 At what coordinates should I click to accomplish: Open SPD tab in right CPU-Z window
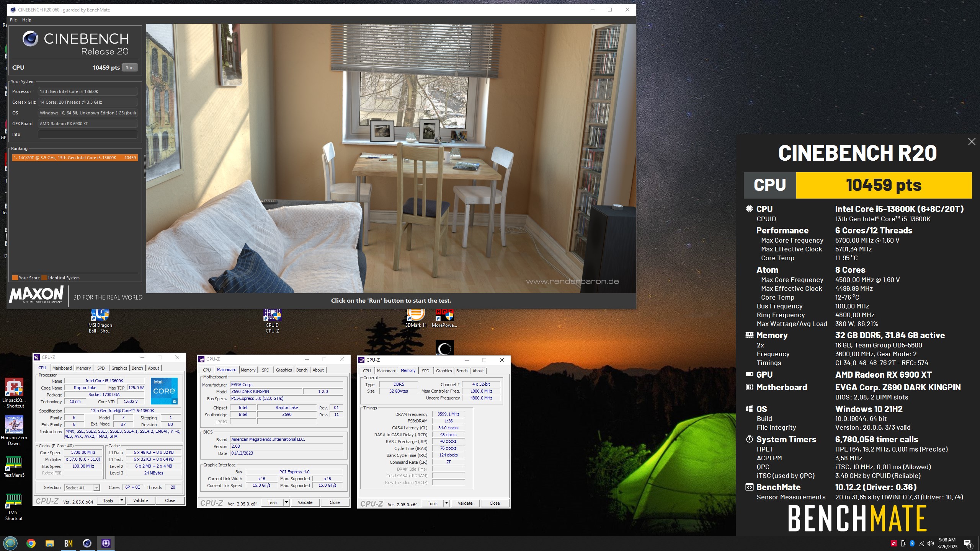(x=426, y=371)
